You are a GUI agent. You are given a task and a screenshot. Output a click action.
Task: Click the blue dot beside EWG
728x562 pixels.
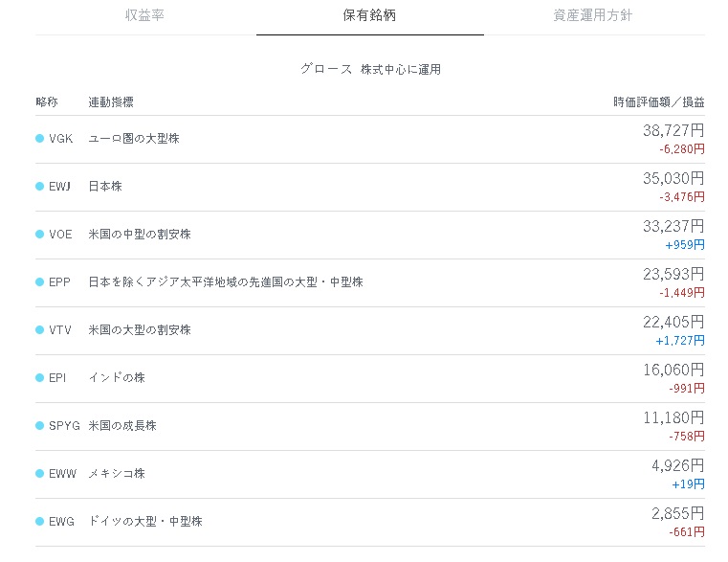40,522
